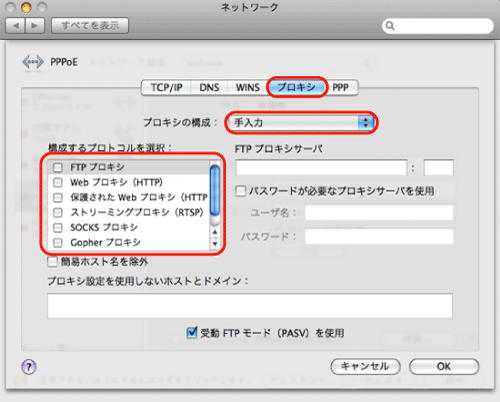Enable パスワードが必要なプロキシサーバを使用

[x=240, y=191]
